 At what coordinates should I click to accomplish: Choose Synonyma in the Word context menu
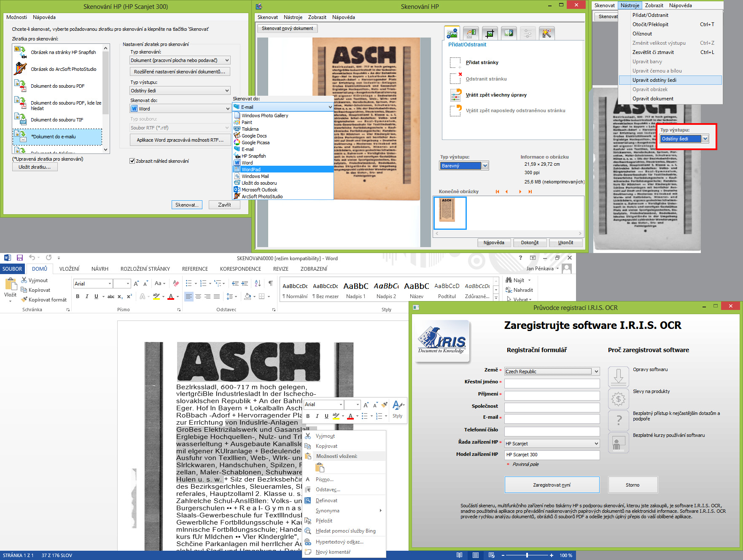[x=344, y=511]
